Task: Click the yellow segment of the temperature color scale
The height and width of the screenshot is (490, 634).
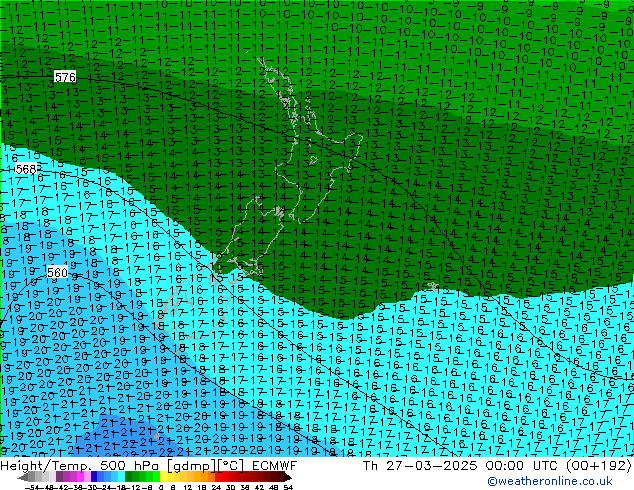Action: click(163, 477)
